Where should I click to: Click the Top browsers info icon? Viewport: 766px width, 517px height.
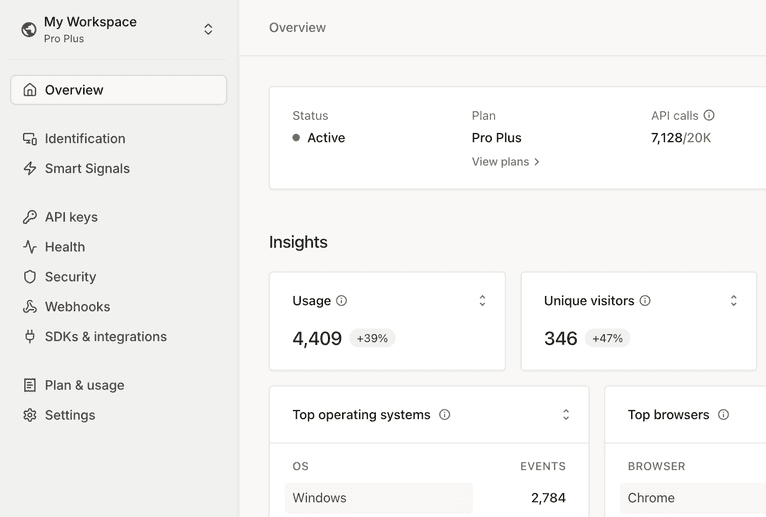723,415
